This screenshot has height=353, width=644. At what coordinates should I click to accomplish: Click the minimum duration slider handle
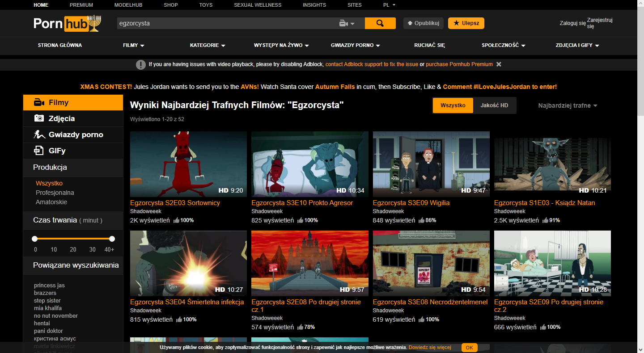(x=35, y=239)
